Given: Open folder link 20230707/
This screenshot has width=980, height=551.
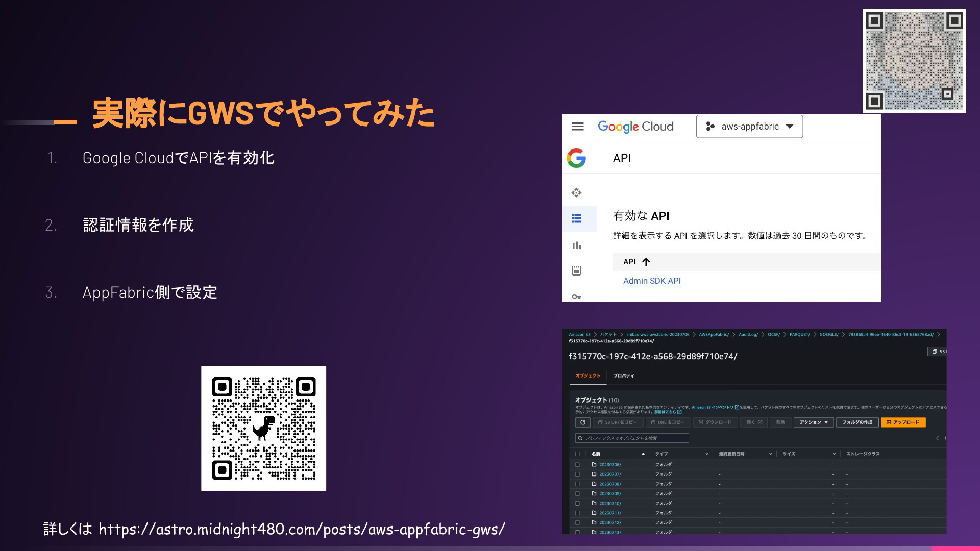Looking at the screenshot, I should pyautogui.click(x=610, y=474).
